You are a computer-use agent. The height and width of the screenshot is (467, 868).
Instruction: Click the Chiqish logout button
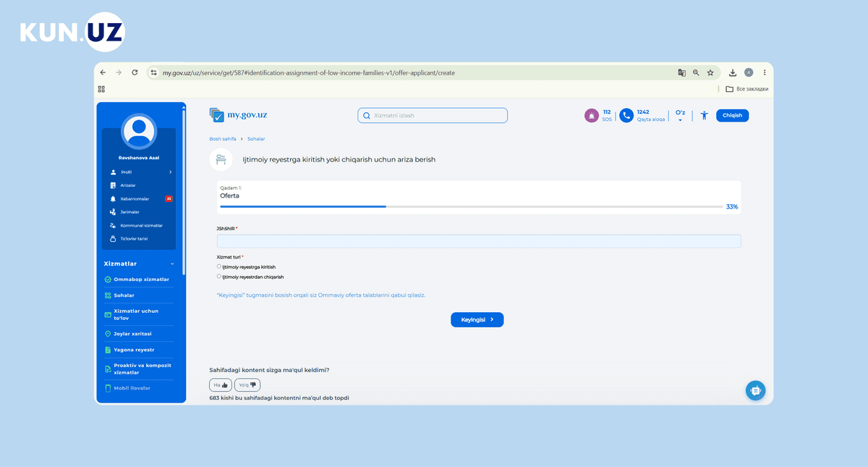(x=732, y=115)
